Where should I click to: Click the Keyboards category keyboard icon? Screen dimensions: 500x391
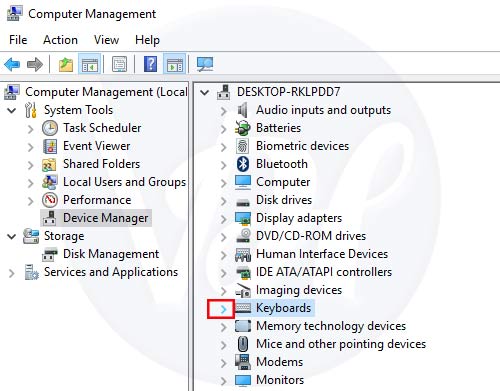[243, 308]
